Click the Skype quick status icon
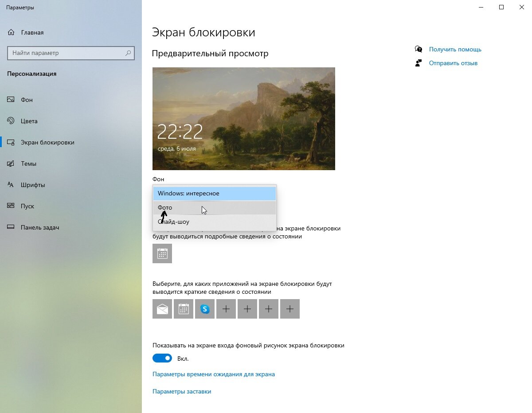This screenshot has height=413, width=532. [x=205, y=309]
